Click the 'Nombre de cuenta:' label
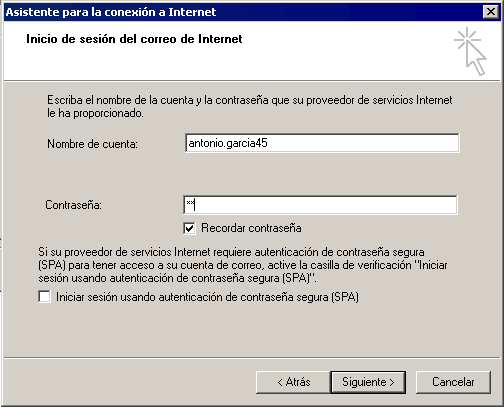504x407 pixels. tap(92, 144)
